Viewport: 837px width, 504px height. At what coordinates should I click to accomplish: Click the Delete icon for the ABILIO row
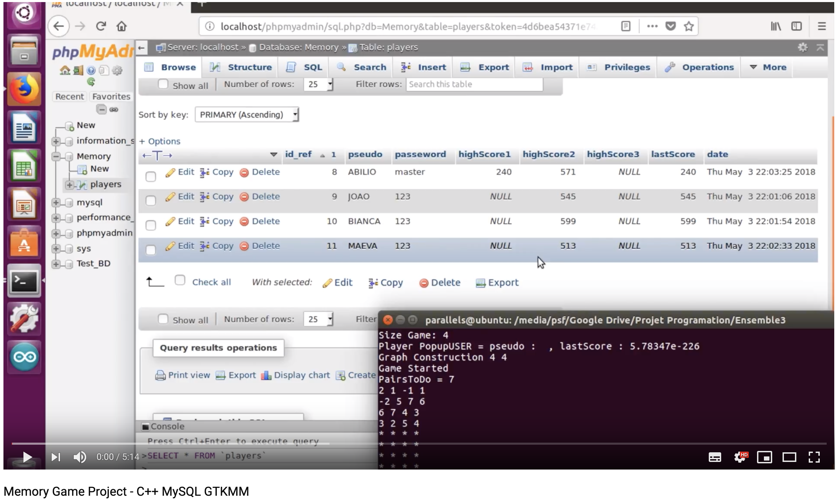click(x=244, y=172)
